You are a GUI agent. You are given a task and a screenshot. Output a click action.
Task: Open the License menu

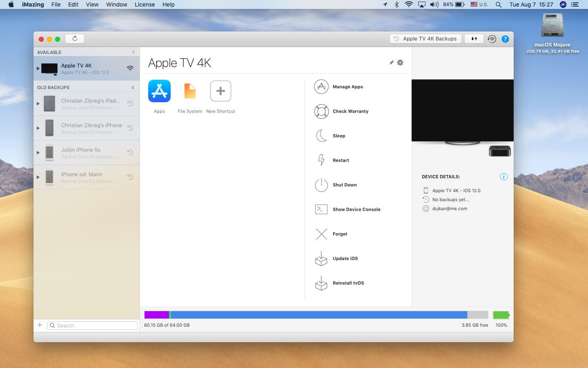145,4
